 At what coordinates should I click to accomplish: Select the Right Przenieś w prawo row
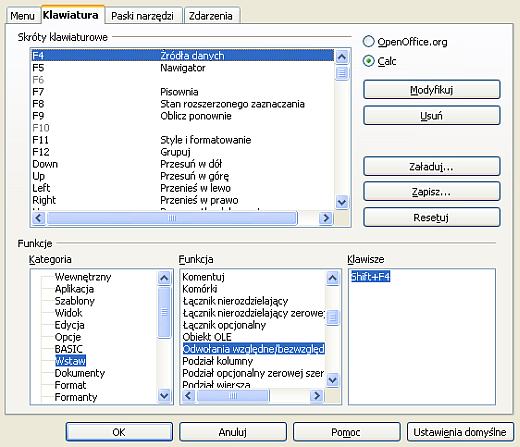[183, 200]
